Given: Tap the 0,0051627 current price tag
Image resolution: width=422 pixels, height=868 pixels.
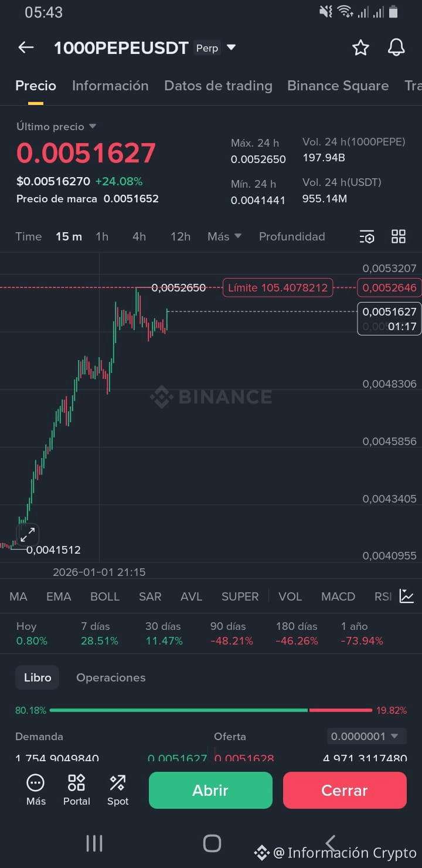Looking at the screenshot, I should [389, 318].
